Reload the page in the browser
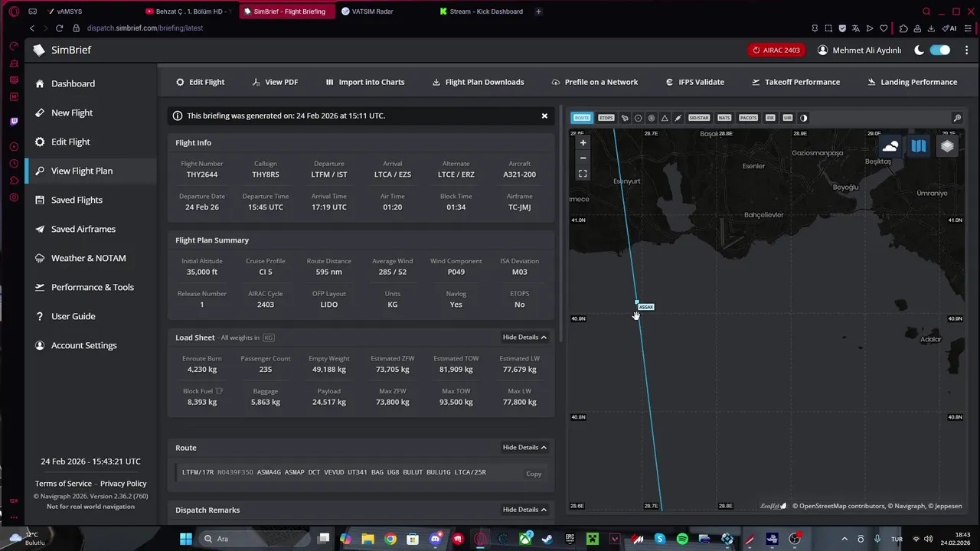 (x=59, y=28)
